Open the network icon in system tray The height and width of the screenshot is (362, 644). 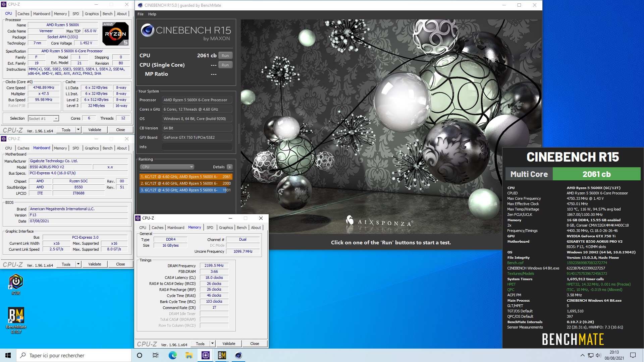pos(590,355)
